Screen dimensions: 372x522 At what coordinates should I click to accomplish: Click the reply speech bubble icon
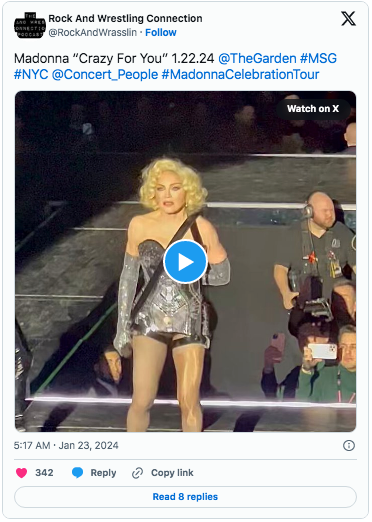(x=77, y=473)
